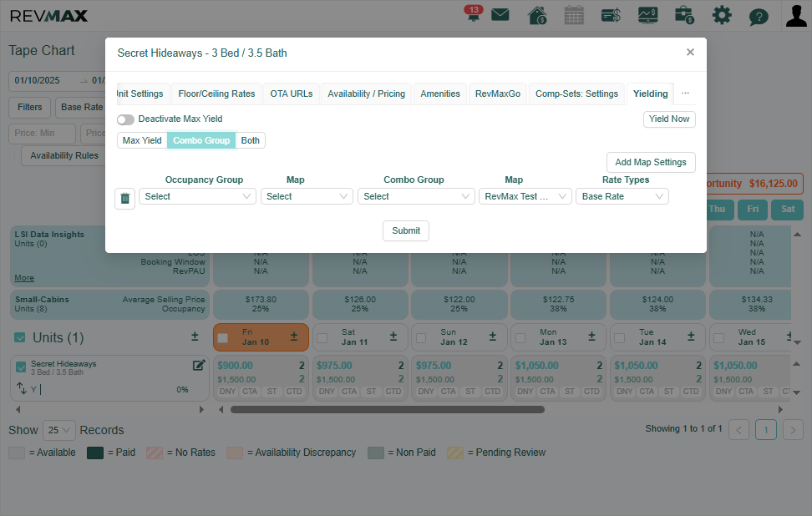Select page 1 in pagination
Viewport: 812px width, 516px height.
[765, 430]
